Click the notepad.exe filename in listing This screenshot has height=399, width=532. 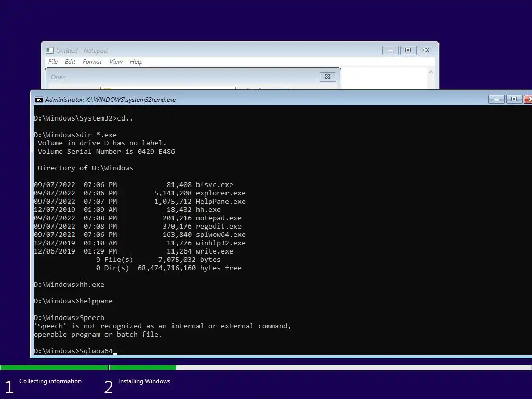pos(219,218)
